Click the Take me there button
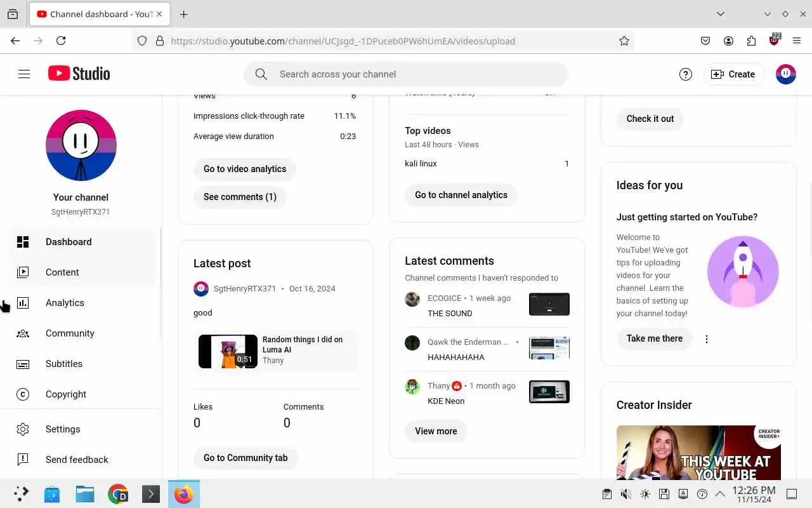812x508 pixels. click(655, 338)
